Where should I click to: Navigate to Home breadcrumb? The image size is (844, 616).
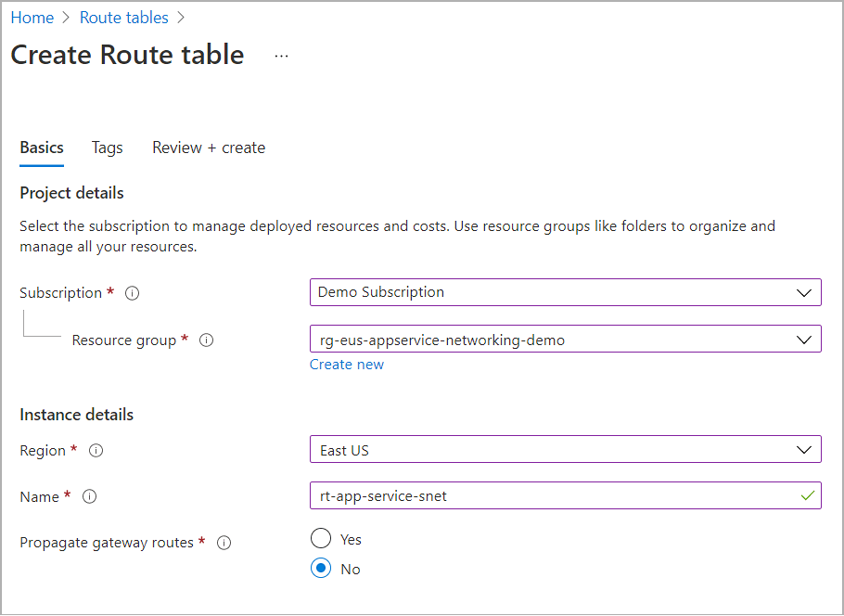click(x=32, y=18)
